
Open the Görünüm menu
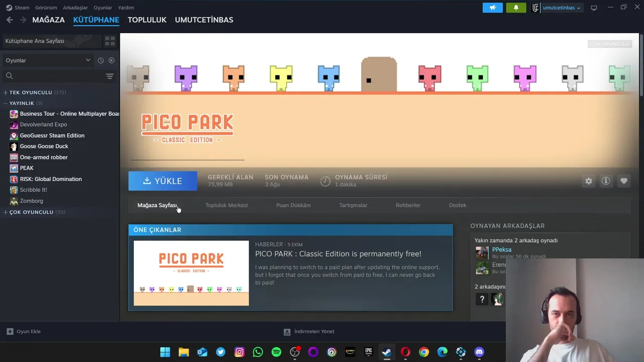pyautogui.click(x=46, y=8)
